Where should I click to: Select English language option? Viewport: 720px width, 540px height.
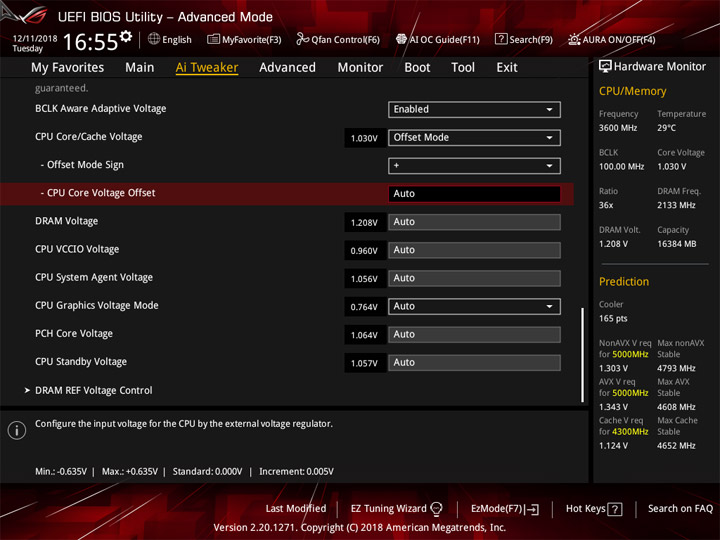click(x=177, y=39)
